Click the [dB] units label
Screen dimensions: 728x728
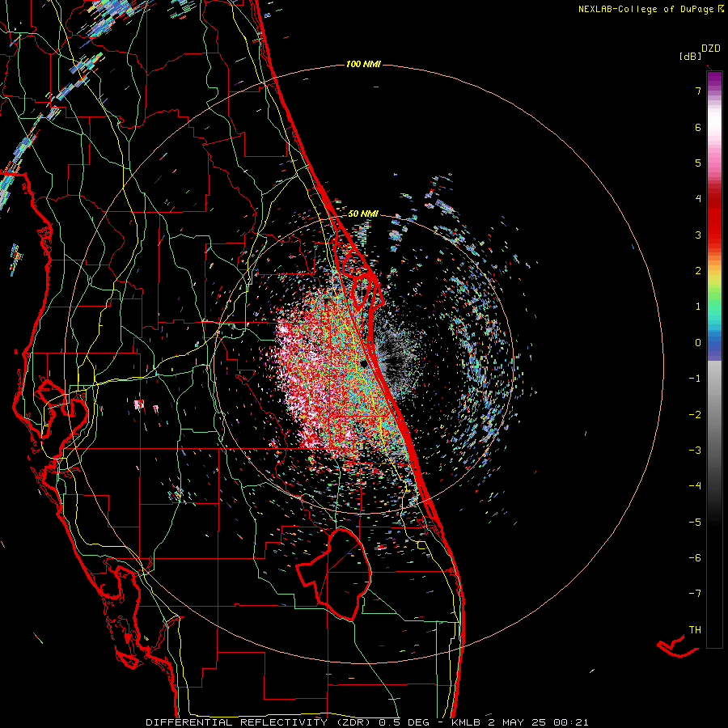[691, 56]
